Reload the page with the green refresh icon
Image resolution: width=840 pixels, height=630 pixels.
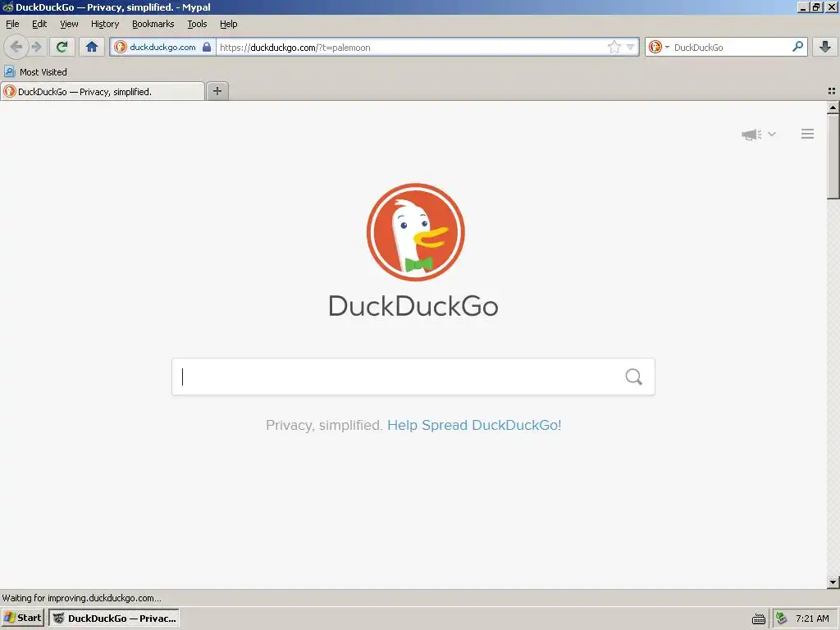click(62, 47)
